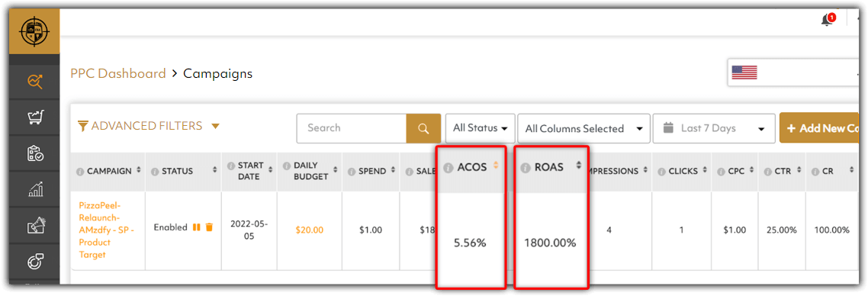Screen dimensions: 868x296
Task: Select the $1.00 spend cell
Action: click(x=371, y=230)
